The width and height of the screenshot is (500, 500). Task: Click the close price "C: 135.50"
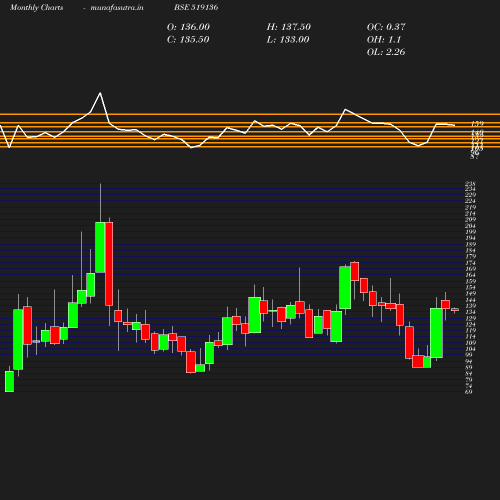[x=188, y=39]
